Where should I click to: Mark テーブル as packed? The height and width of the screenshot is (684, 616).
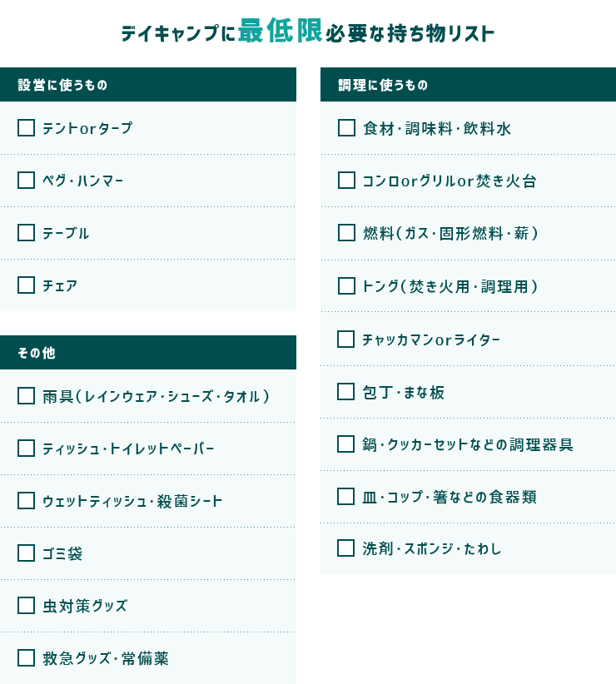[26, 232]
